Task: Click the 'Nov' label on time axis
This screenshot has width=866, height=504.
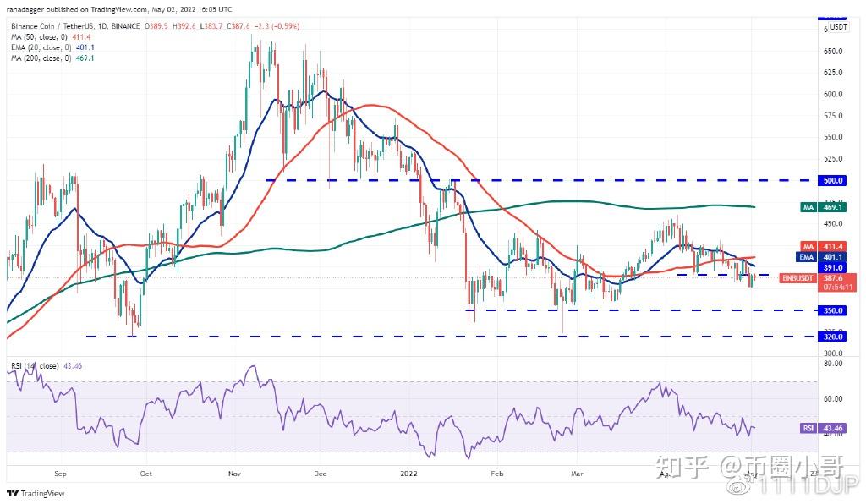Action: click(235, 473)
